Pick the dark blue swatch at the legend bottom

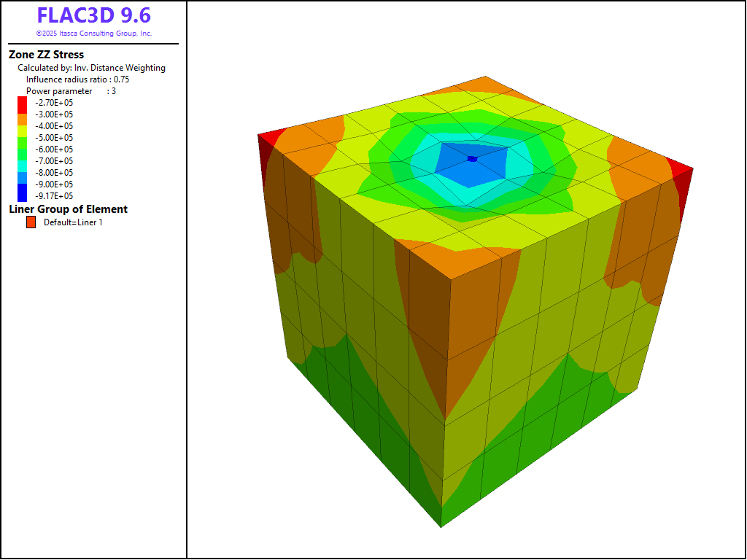[x=22, y=194]
